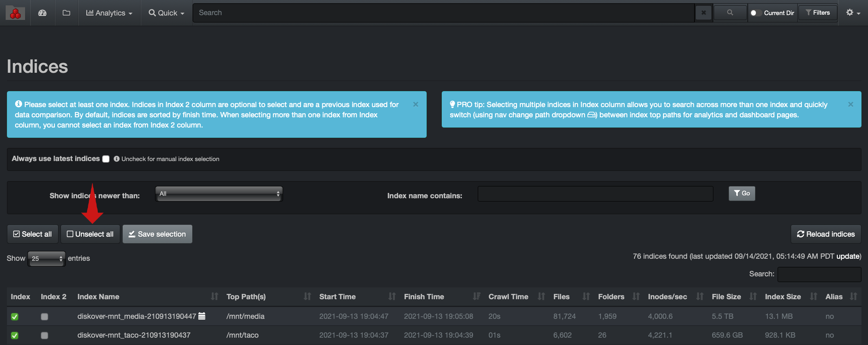Click the Reload indices button
This screenshot has width=868, height=345.
pos(825,234)
